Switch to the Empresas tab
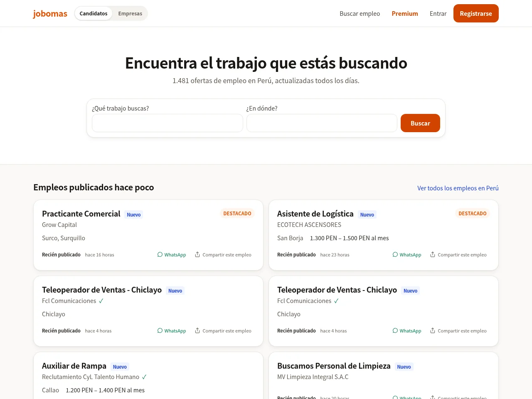532x399 pixels. pyautogui.click(x=130, y=13)
